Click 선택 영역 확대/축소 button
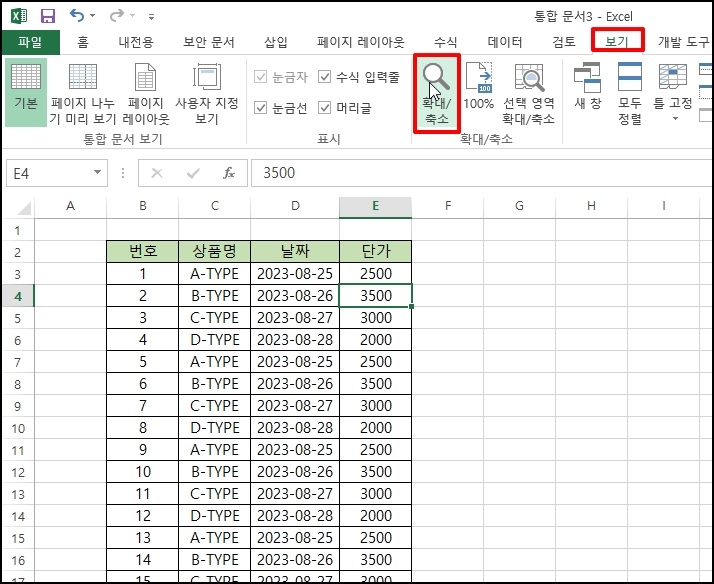714x584 pixels. click(x=529, y=94)
